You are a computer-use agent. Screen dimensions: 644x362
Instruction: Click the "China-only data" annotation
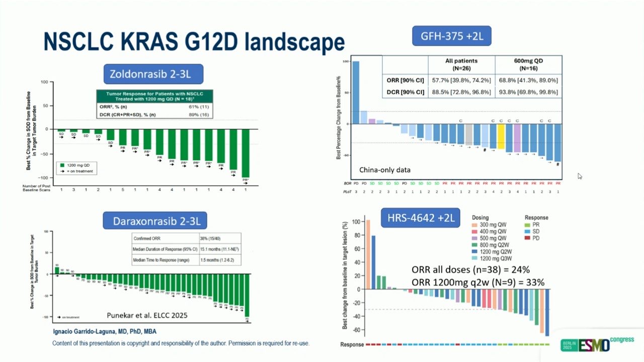coord(384,170)
